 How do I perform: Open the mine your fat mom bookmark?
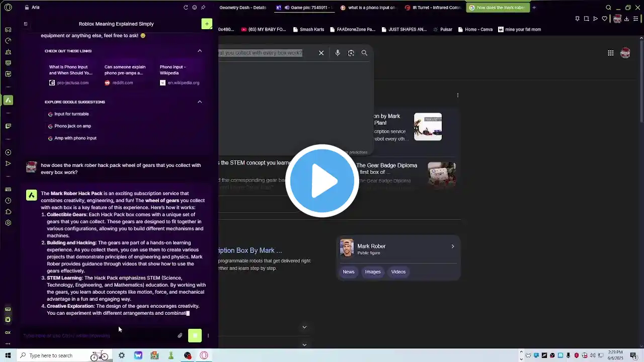pyautogui.click(x=519, y=30)
